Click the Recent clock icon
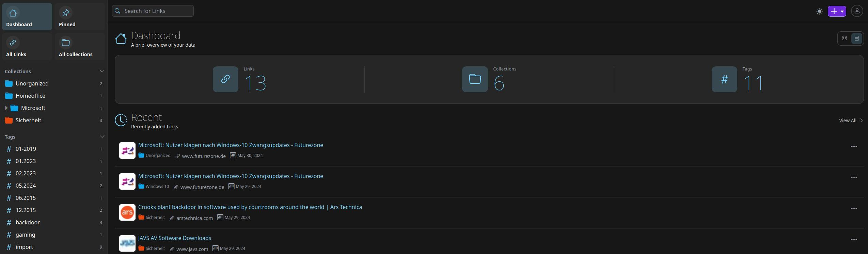This screenshot has width=868, height=254. 121,120
